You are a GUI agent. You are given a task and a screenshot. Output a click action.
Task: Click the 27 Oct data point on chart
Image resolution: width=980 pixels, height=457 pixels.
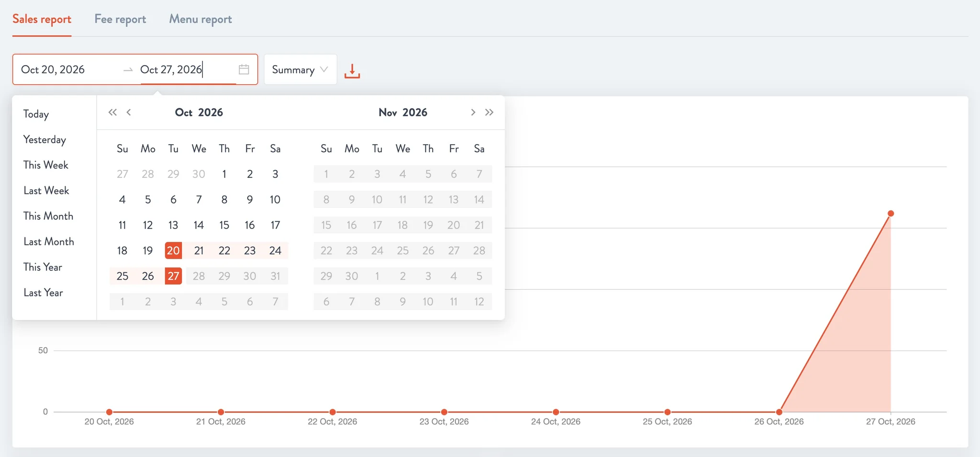tap(891, 214)
